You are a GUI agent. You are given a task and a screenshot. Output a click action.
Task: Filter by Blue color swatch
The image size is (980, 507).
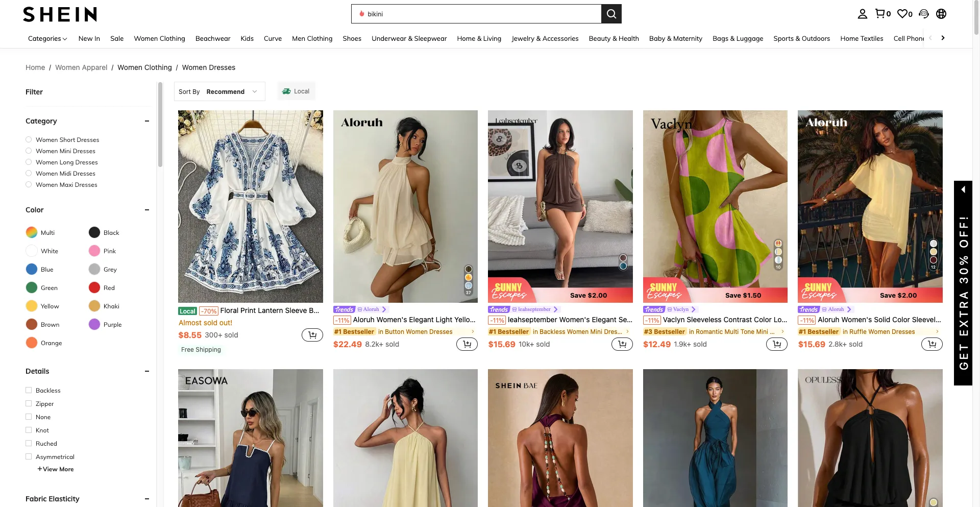pyautogui.click(x=32, y=269)
